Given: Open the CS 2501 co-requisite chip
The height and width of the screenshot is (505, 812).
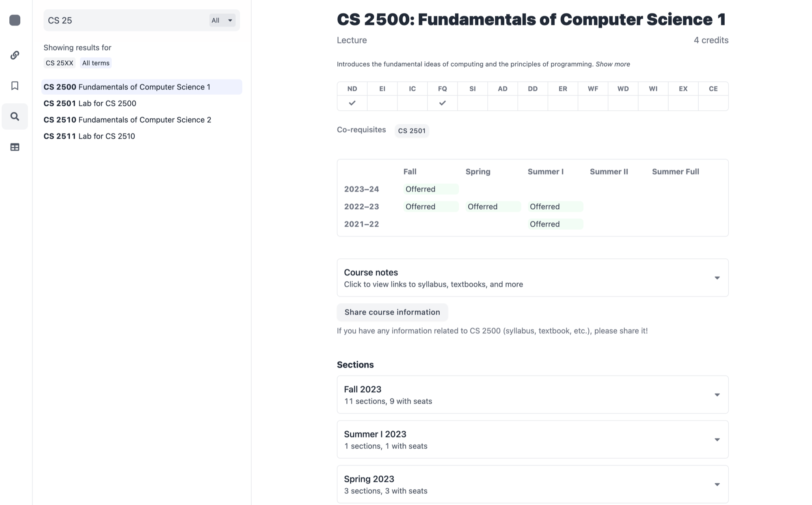Looking at the screenshot, I should point(412,131).
